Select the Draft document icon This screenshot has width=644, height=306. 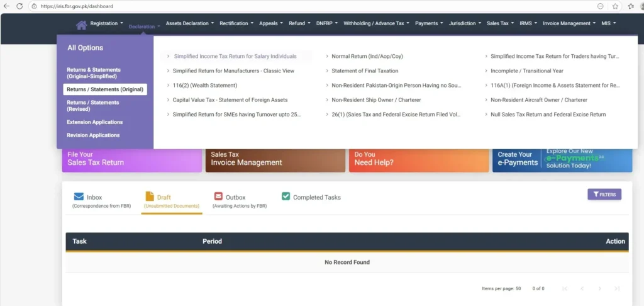coord(150,196)
